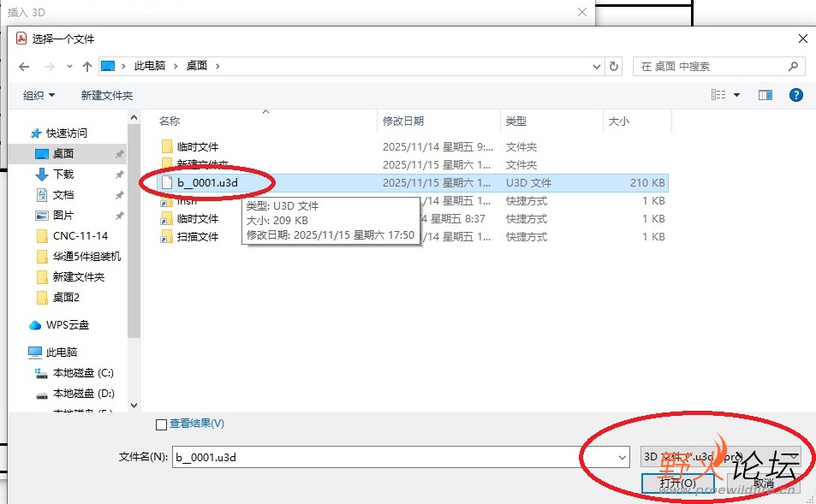Open the Help question mark icon
The width and height of the screenshot is (816, 504).
796,95
